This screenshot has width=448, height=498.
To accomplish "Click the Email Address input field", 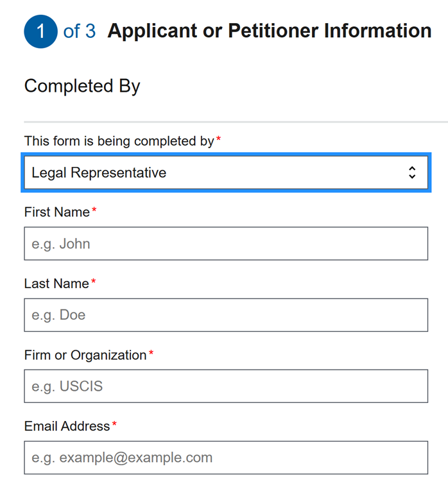I will coord(226,458).
